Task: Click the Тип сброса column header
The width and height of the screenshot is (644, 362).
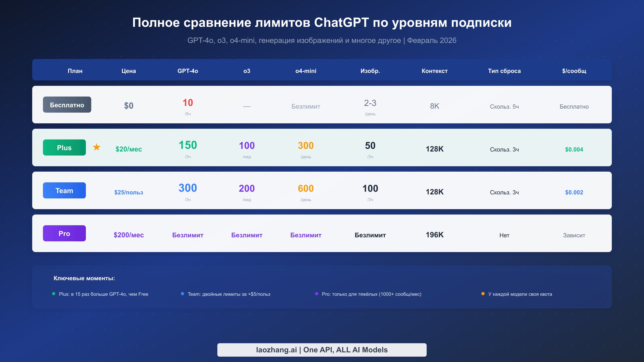Action: pos(504,71)
